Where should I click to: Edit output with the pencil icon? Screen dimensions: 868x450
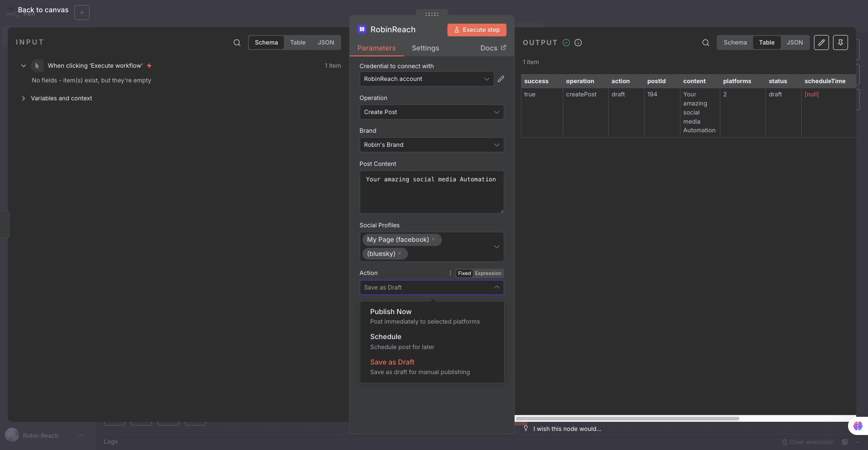pos(821,43)
